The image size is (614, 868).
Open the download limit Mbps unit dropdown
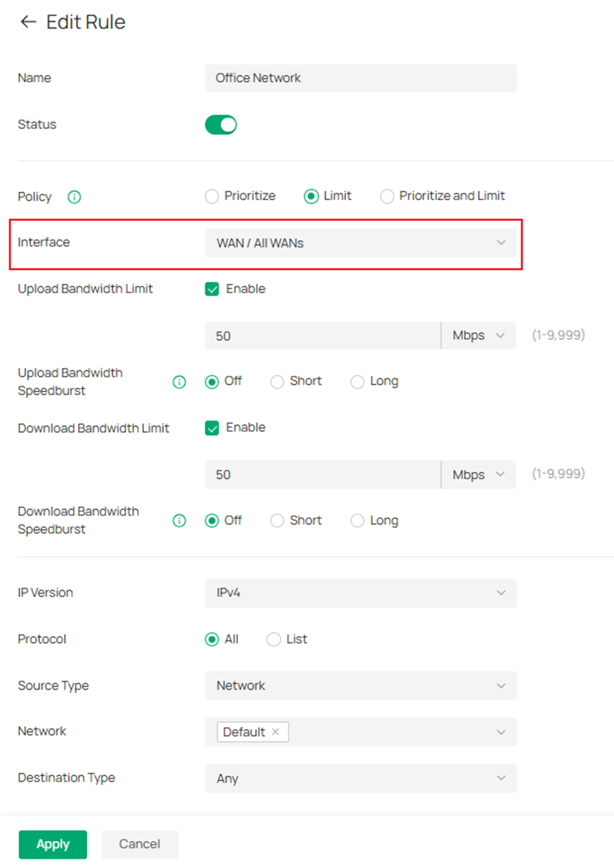coord(478,475)
